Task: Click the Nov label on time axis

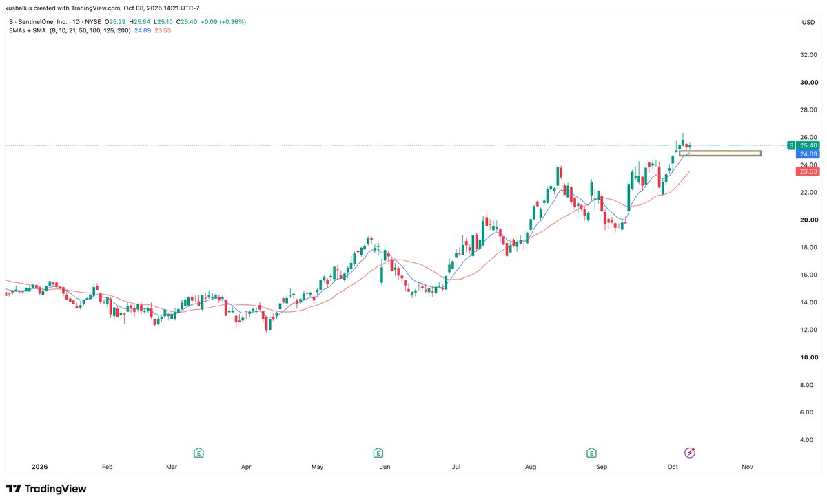Action: point(747,467)
